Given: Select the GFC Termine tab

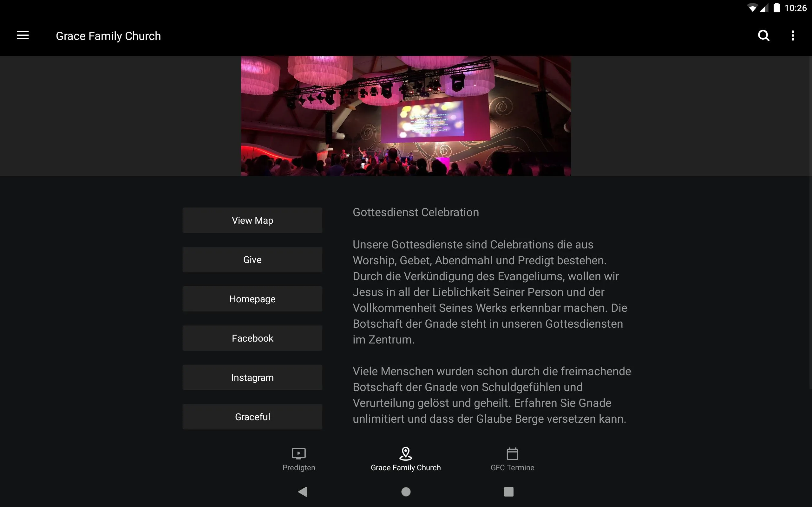Looking at the screenshot, I should (512, 459).
